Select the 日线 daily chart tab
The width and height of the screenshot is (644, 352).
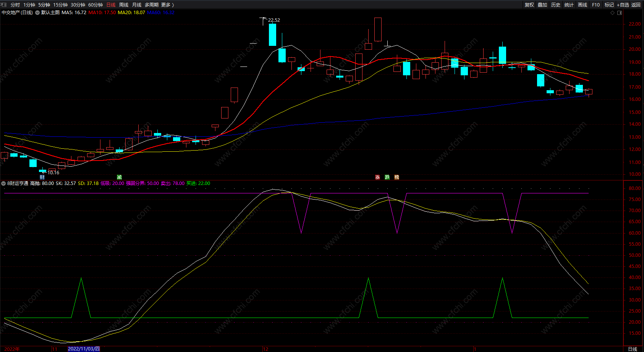[111, 5]
